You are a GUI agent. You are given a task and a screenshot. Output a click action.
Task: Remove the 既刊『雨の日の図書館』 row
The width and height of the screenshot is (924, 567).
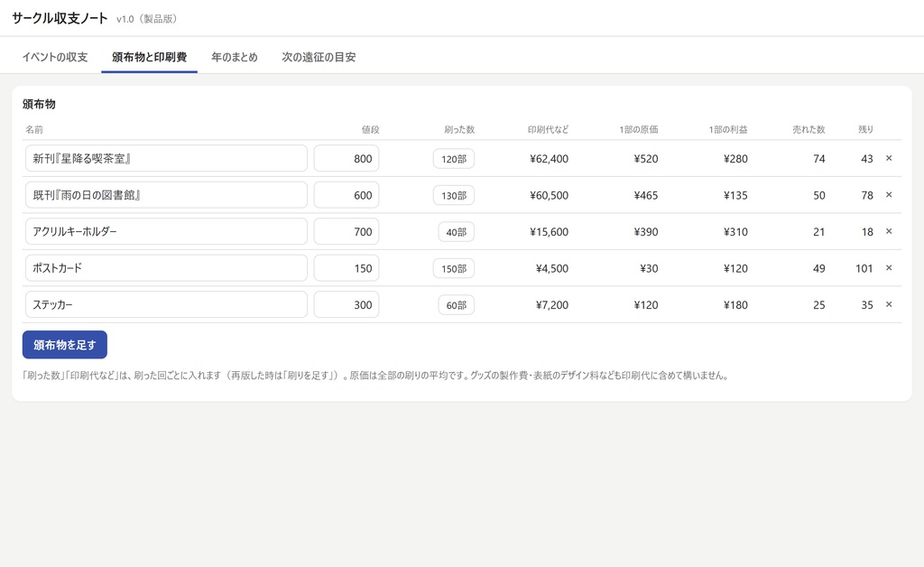tap(889, 195)
